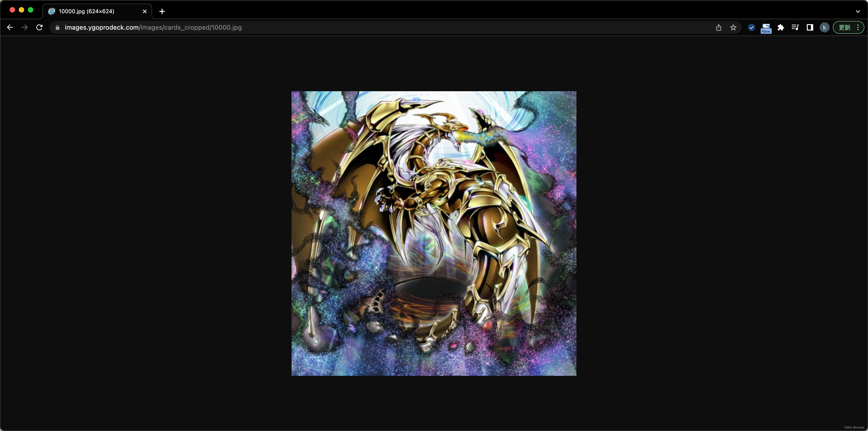The width and height of the screenshot is (868, 431).
Task: Go back to the previous page
Action: (x=10, y=28)
